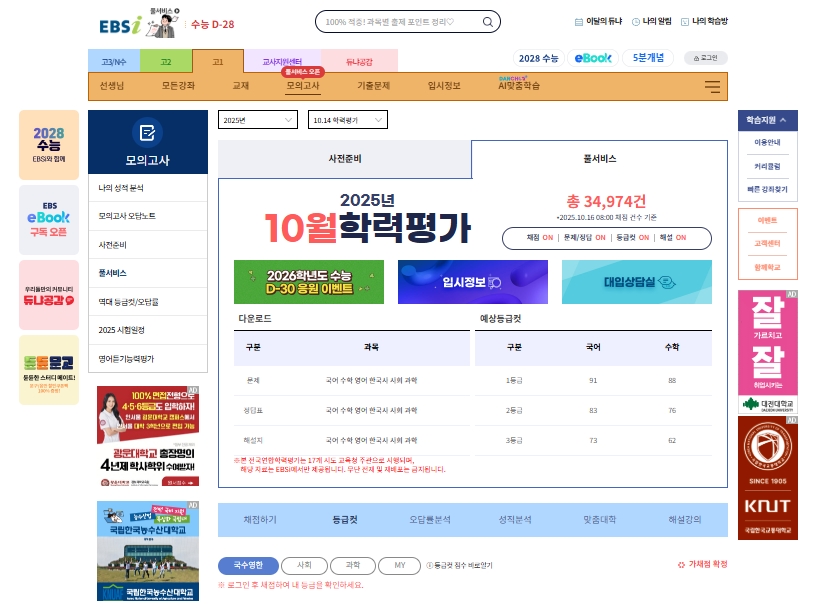
Task: Select the 고1 tab
Action: pos(218,61)
